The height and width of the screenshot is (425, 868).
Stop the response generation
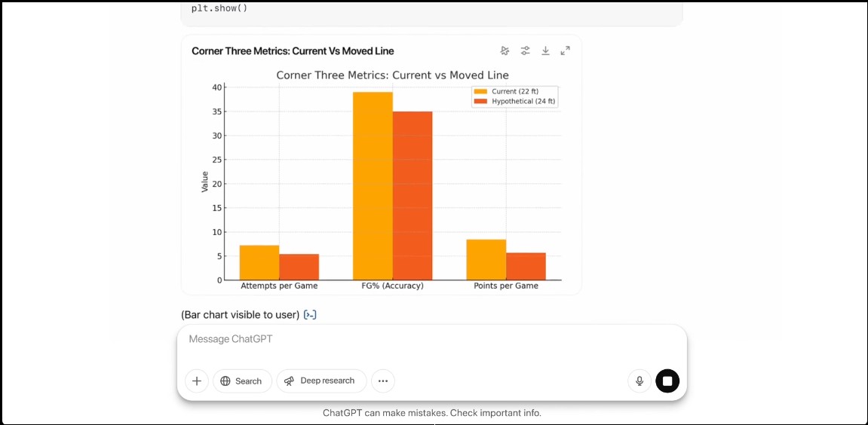coord(667,381)
